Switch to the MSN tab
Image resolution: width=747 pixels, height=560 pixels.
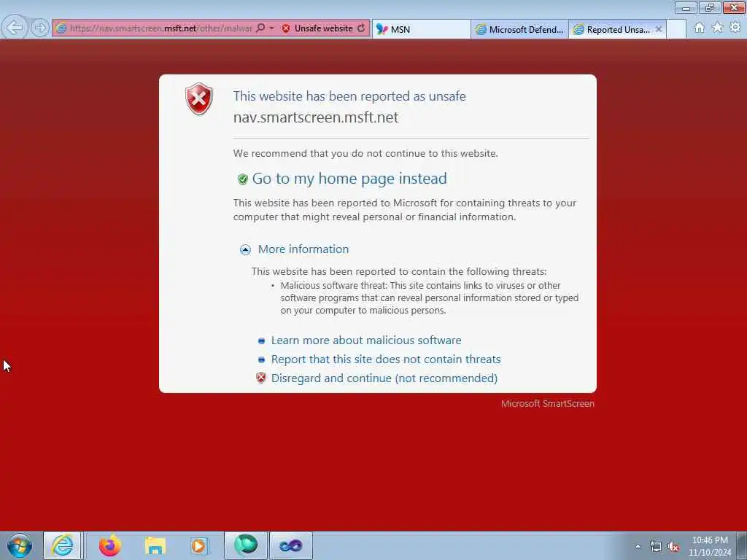(421, 29)
